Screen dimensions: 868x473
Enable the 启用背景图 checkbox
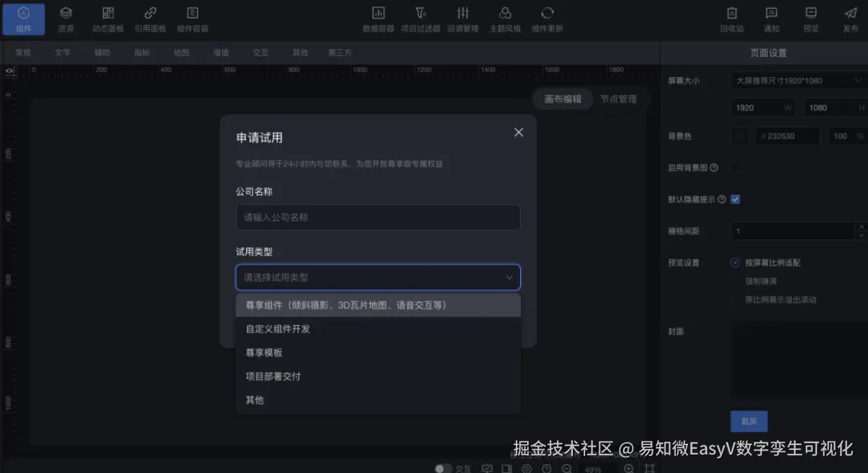click(x=735, y=168)
